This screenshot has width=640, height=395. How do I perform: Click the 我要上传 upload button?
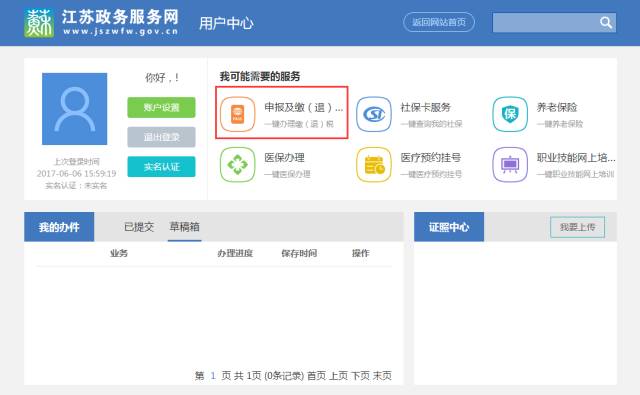(x=577, y=227)
